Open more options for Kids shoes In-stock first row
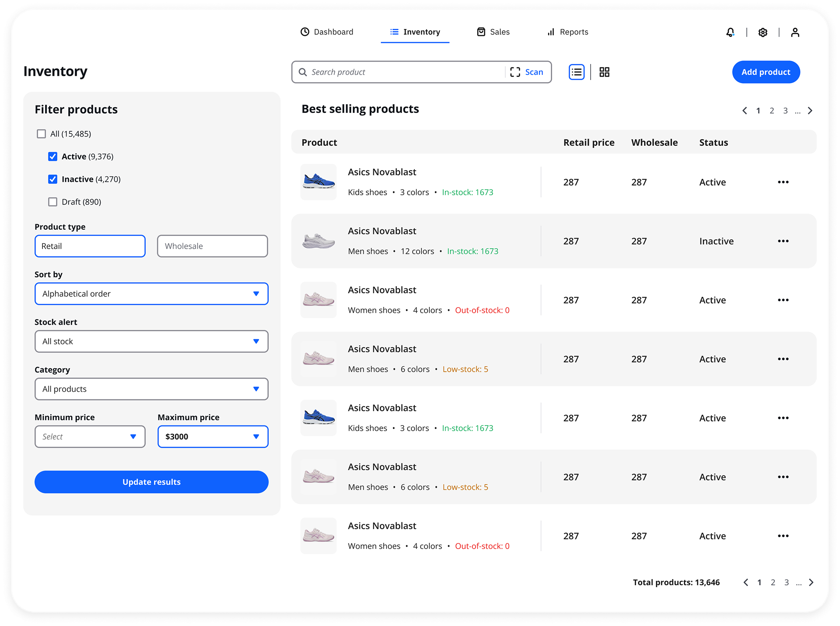This screenshot has height=626, width=840. 783,182
